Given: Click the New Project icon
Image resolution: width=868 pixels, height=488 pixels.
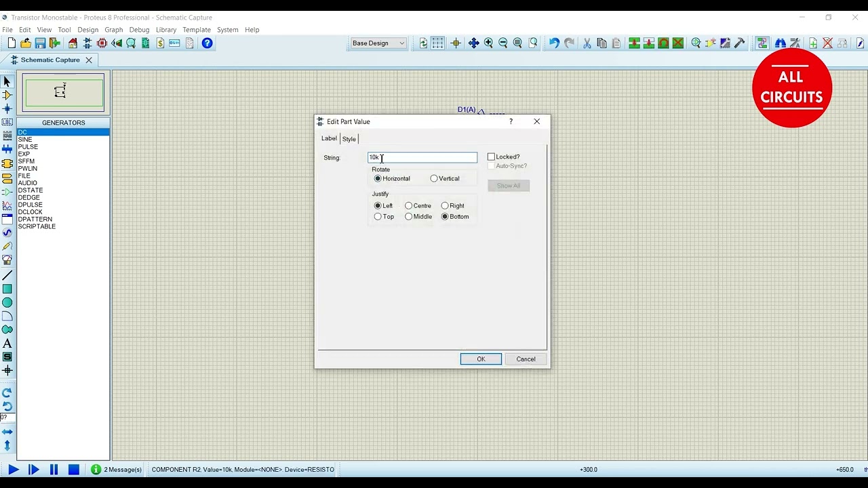Looking at the screenshot, I should 12,43.
